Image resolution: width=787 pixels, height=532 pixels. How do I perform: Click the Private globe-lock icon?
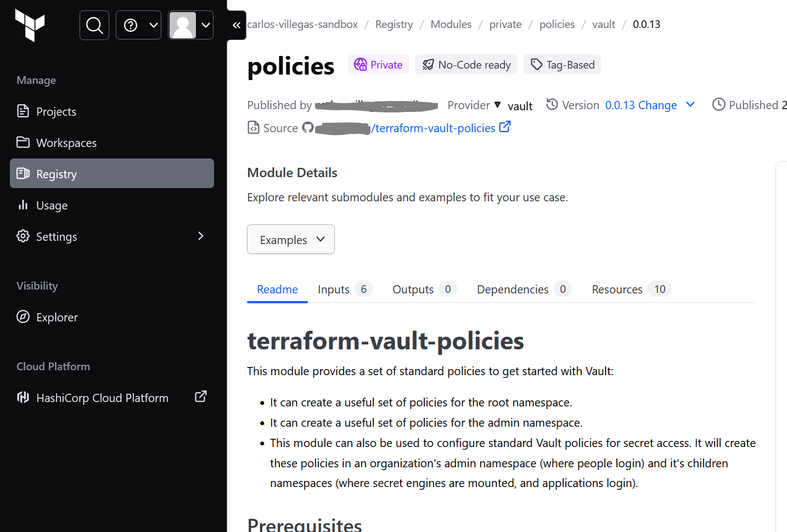(x=361, y=65)
